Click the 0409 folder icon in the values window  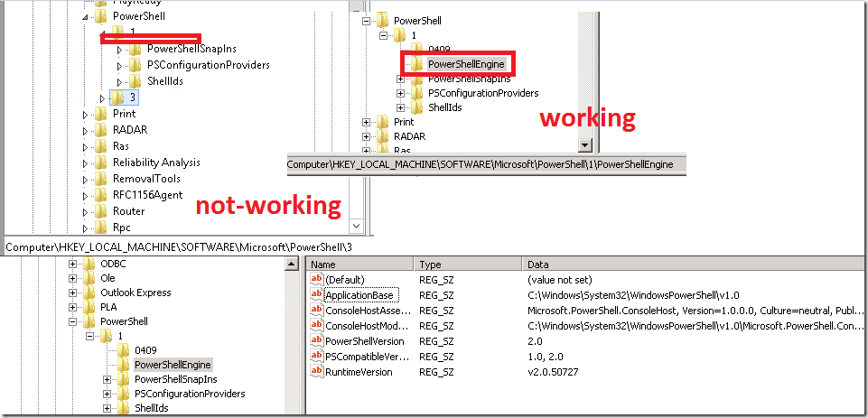click(124, 350)
